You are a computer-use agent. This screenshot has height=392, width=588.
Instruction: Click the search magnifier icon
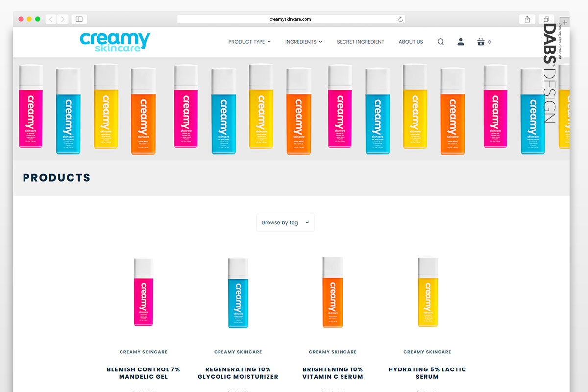click(x=441, y=42)
